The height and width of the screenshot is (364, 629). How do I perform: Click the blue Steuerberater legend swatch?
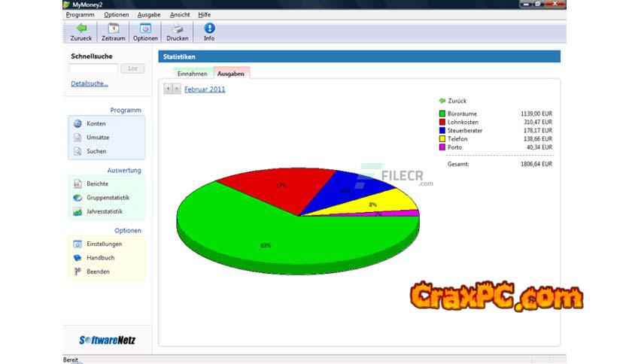tap(442, 131)
